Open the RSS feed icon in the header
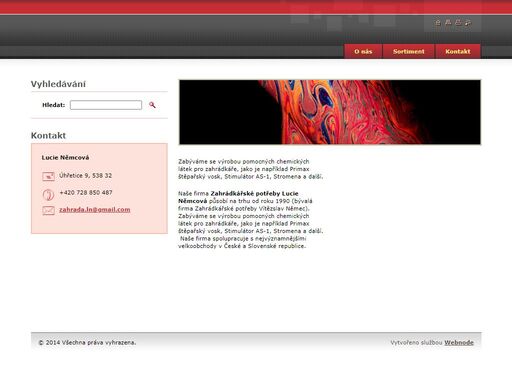512x384 pixels. 468,22
